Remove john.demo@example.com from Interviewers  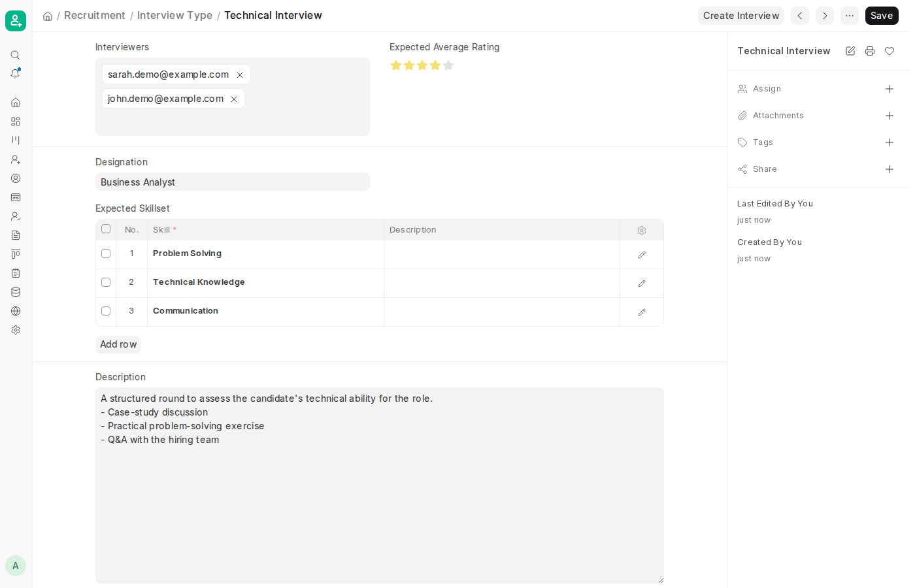tap(234, 99)
